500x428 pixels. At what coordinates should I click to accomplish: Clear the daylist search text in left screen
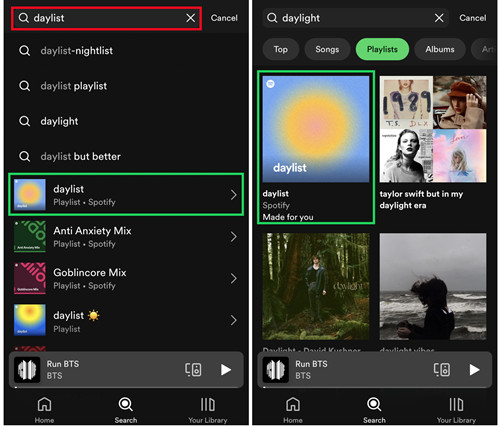point(191,18)
